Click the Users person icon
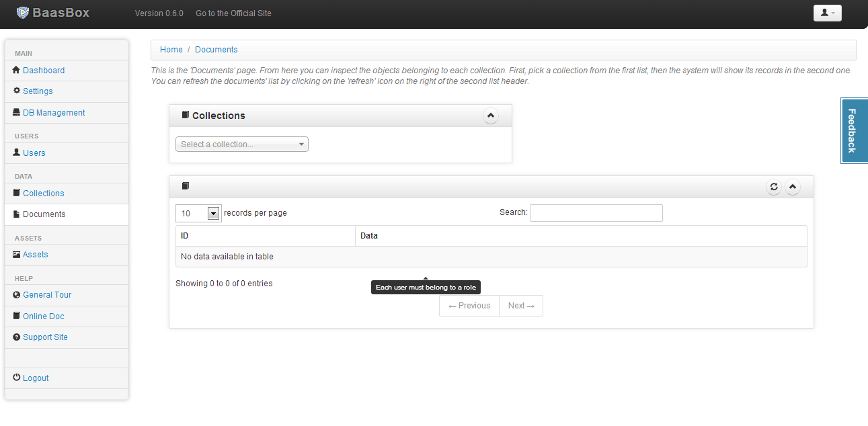Viewport: 868px width, 426px height. pos(17,153)
